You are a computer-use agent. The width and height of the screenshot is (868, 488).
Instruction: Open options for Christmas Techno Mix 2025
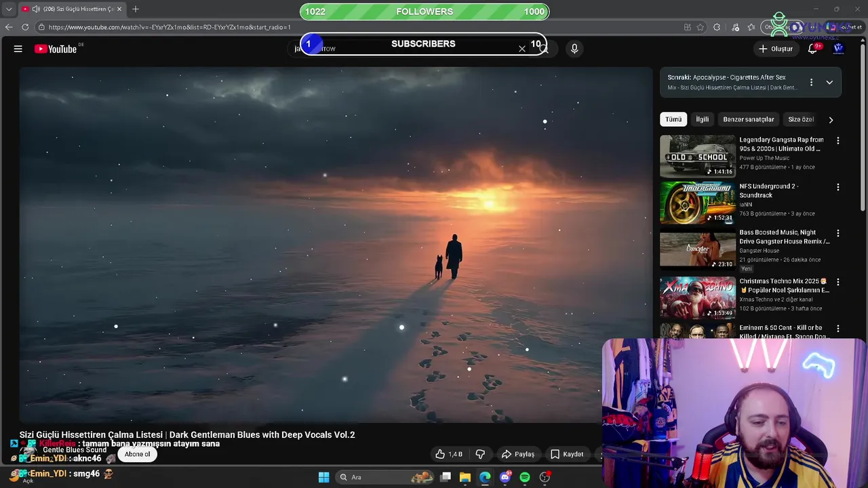point(837,282)
